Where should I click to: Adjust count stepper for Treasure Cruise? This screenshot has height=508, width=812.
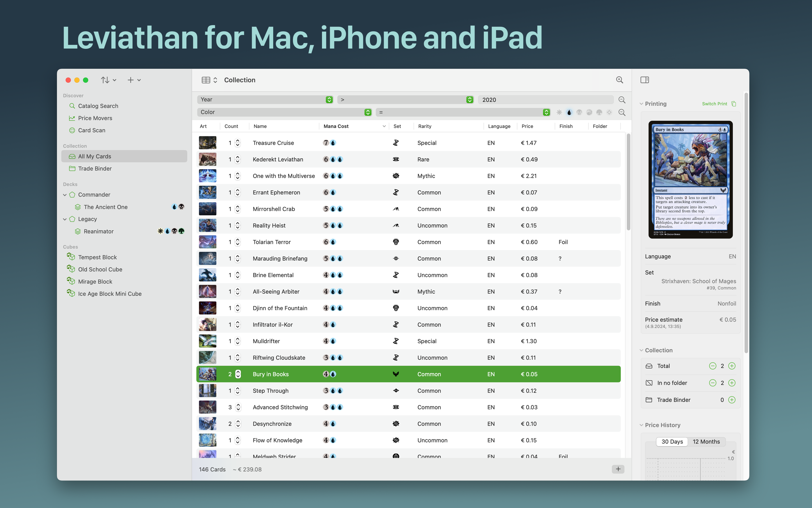[238, 143]
